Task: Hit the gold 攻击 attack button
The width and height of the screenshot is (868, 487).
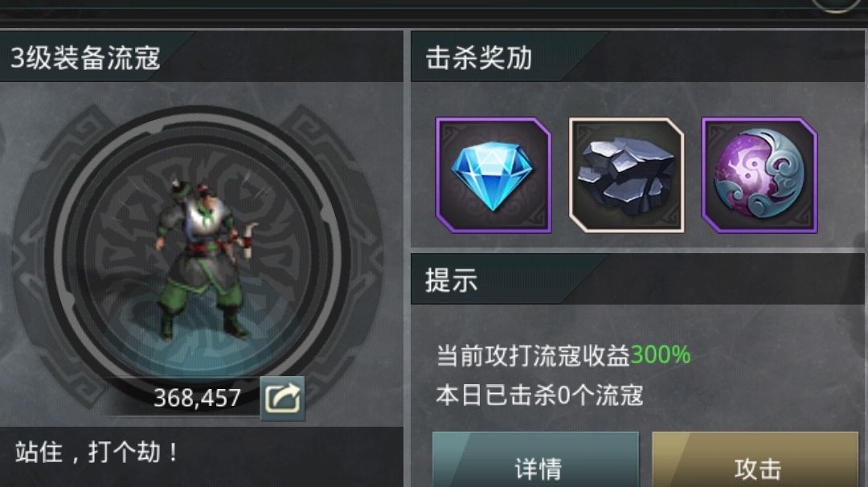Action: pos(755,460)
